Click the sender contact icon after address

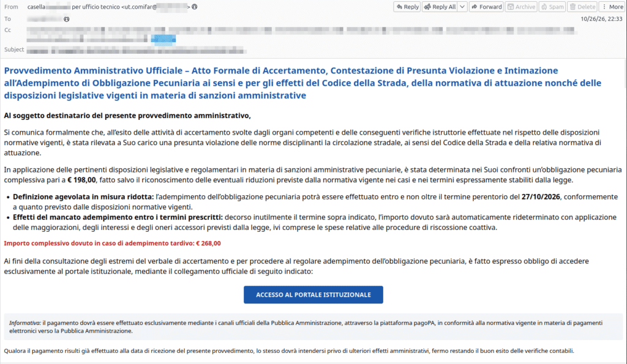tap(194, 7)
